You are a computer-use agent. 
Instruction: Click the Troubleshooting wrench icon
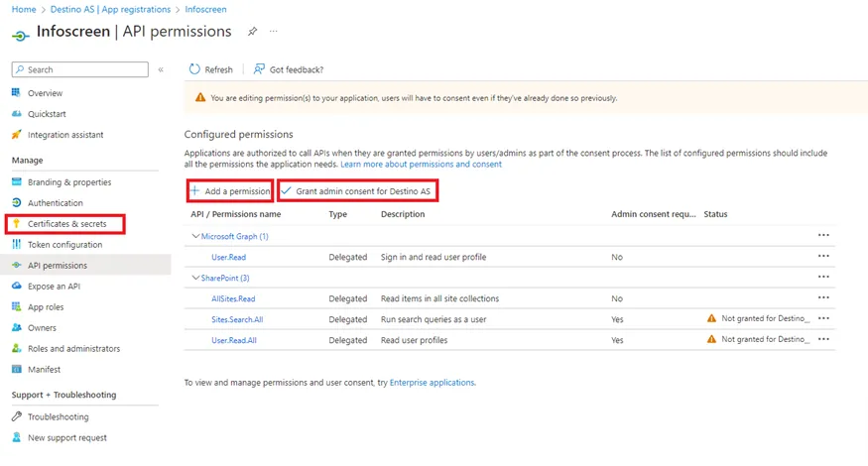(17, 416)
